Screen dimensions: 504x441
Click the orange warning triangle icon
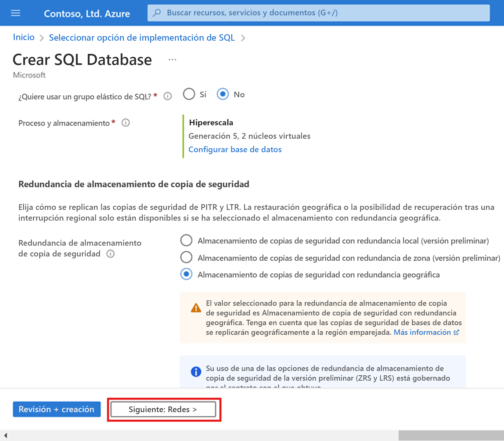[x=196, y=308]
